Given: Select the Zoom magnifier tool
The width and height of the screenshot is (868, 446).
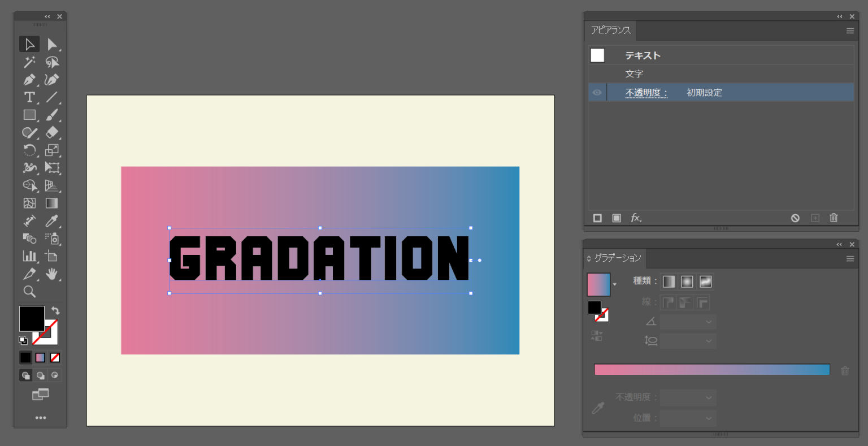Looking at the screenshot, I should pos(29,292).
